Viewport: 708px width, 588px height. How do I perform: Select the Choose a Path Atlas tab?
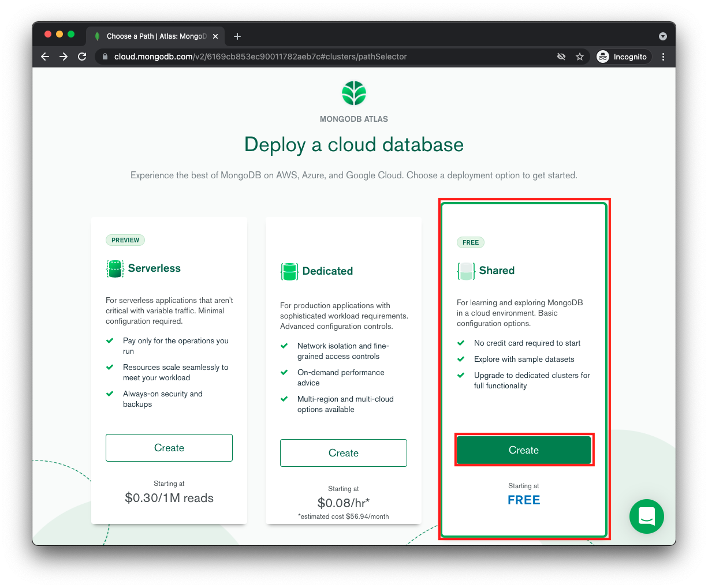153,36
